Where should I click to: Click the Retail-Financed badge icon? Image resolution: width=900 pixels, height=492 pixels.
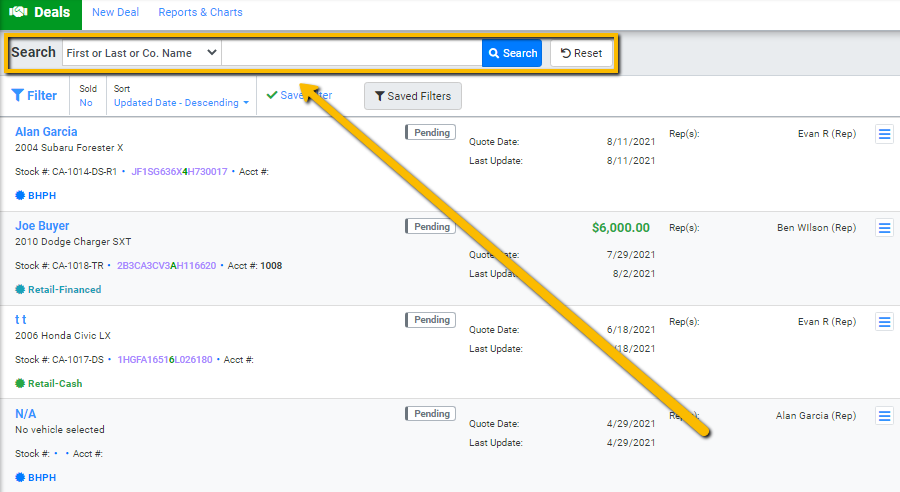[x=20, y=290]
